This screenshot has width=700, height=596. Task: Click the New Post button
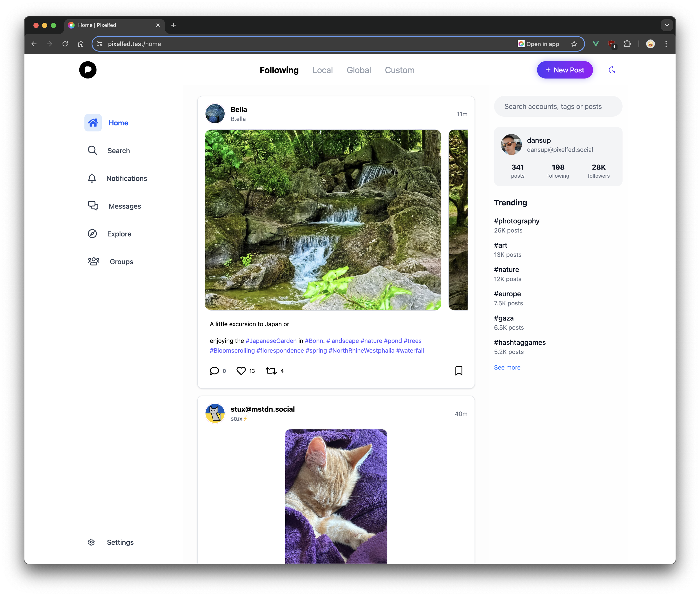pos(565,70)
